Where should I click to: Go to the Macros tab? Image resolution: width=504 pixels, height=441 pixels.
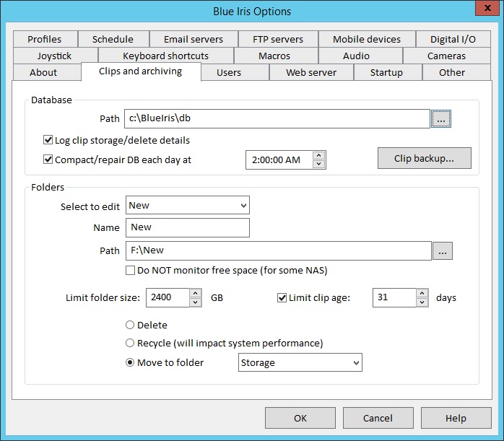274,56
